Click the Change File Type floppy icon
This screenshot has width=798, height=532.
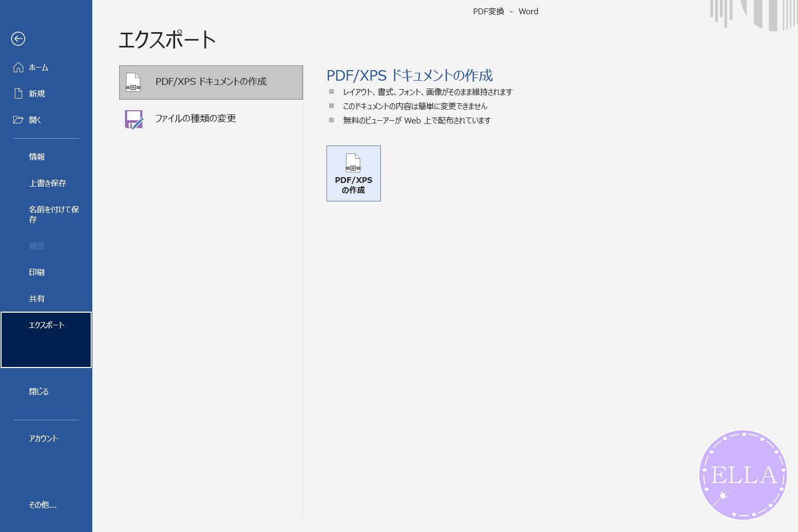coord(134,119)
